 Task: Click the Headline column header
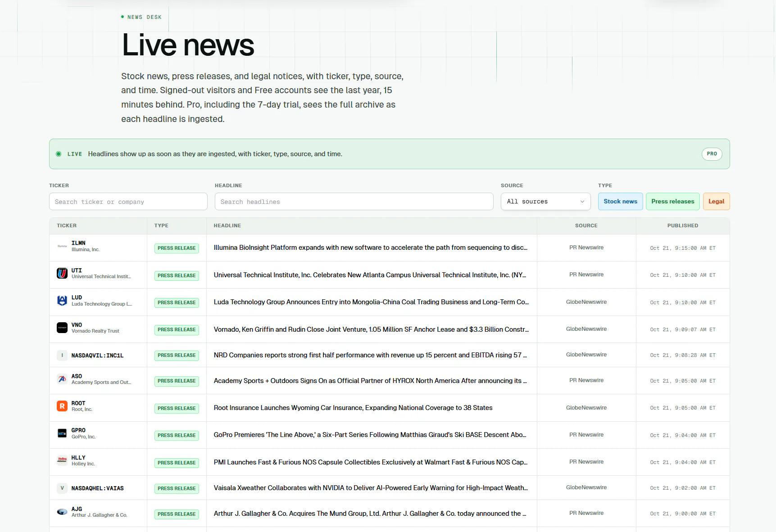[227, 225]
